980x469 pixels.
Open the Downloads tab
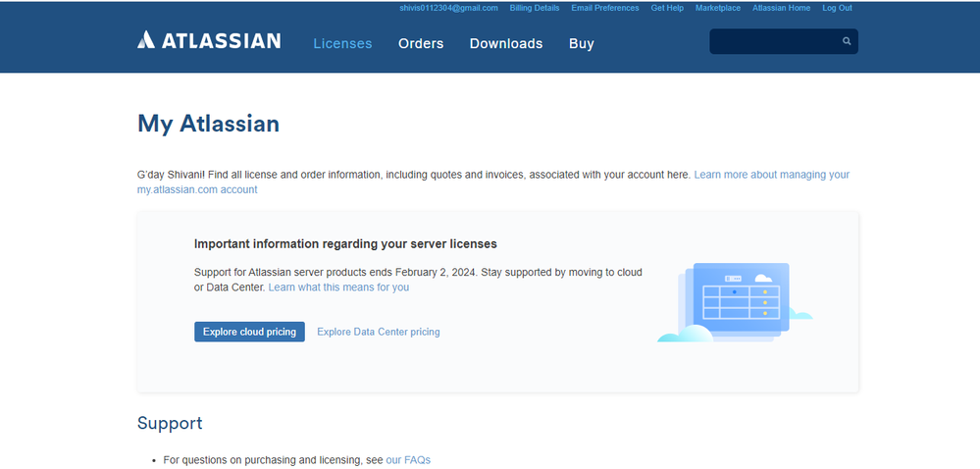click(x=505, y=43)
